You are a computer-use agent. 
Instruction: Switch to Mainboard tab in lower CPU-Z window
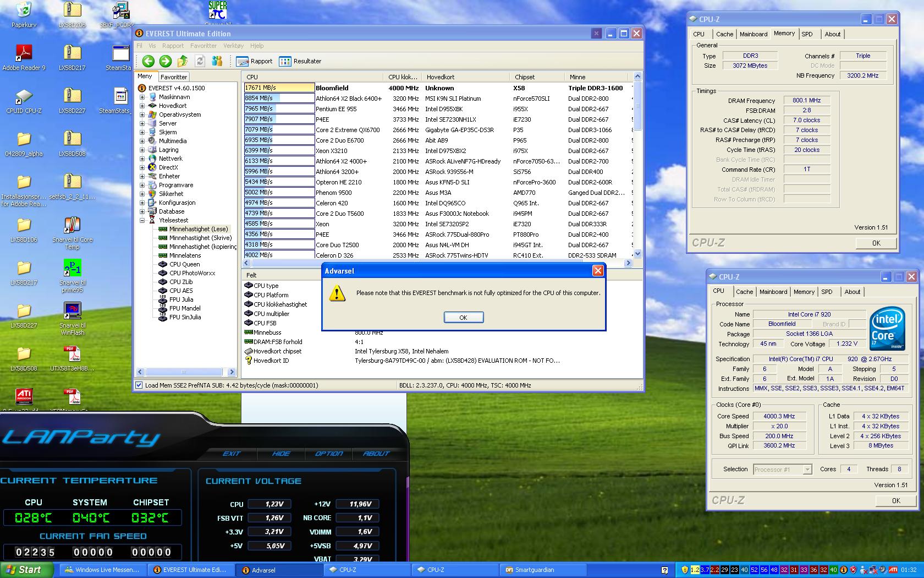click(773, 292)
